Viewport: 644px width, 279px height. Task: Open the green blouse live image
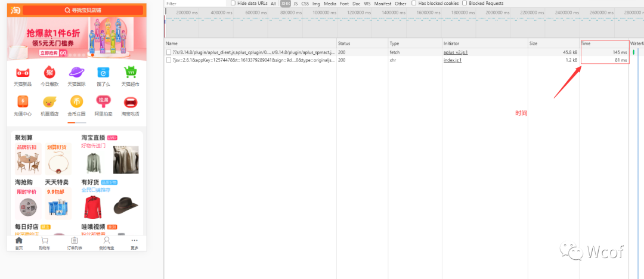93,162
